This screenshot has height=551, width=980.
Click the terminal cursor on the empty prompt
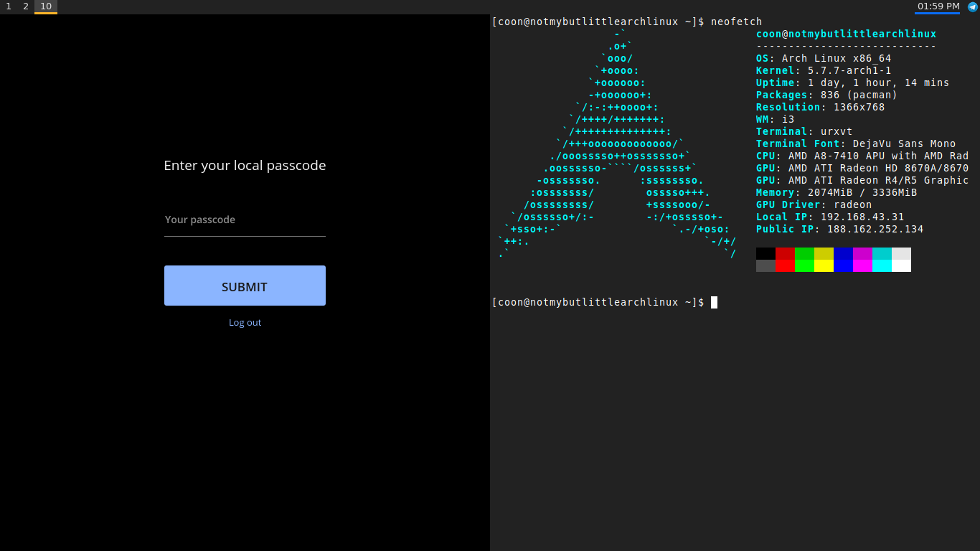(714, 303)
